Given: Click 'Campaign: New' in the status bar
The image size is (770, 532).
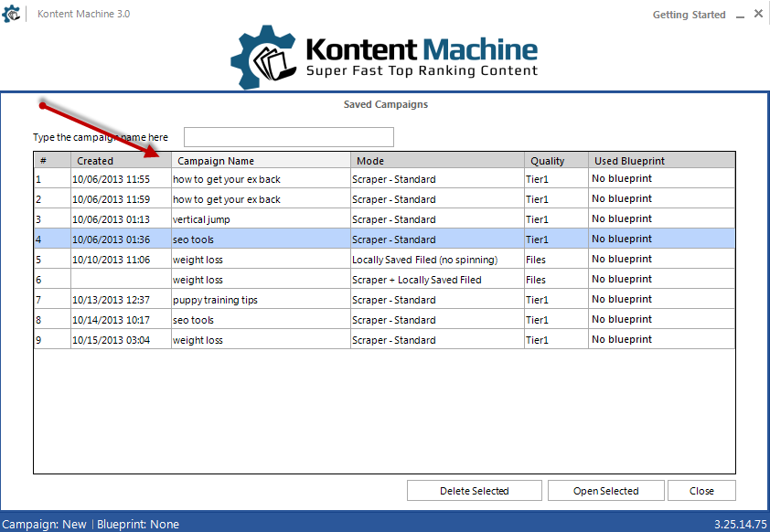Looking at the screenshot, I should tap(44, 524).
